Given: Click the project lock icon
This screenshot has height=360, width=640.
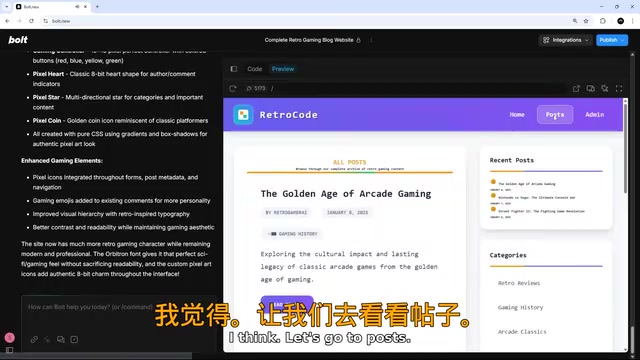Looking at the screenshot, I should coord(358,40).
